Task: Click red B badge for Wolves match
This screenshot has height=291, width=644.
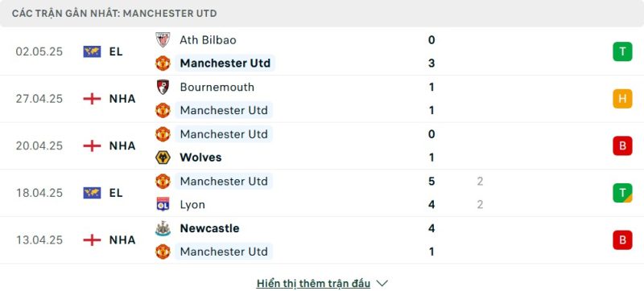Action: pos(622,146)
